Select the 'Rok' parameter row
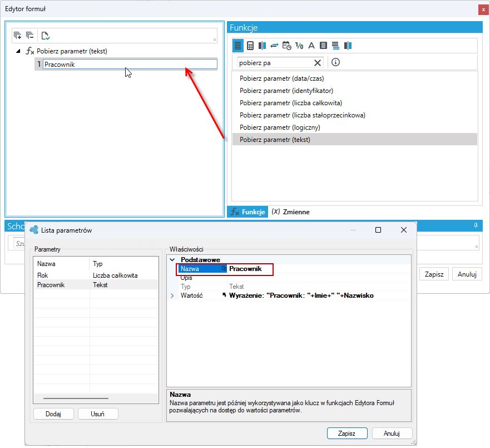This screenshot has height=448, width=490. 96,275
